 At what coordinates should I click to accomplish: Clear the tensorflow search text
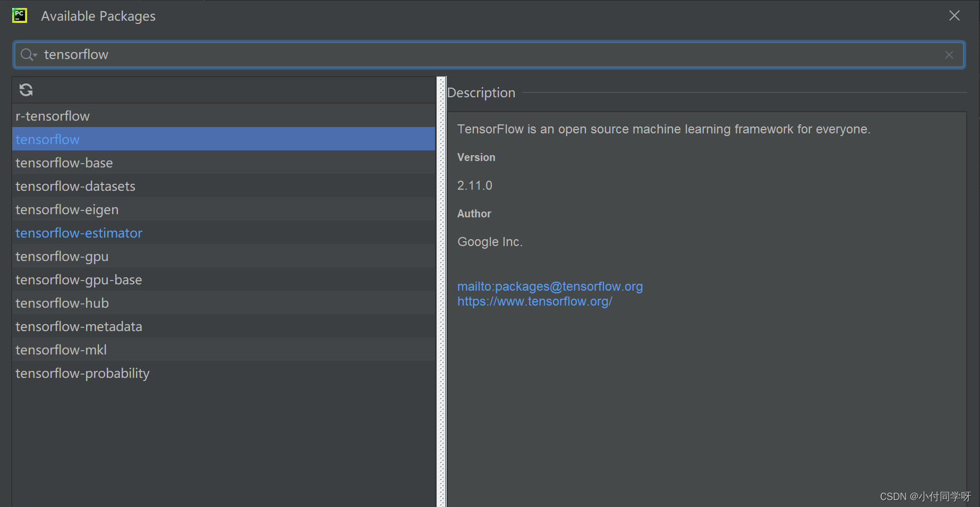point(949,55)
